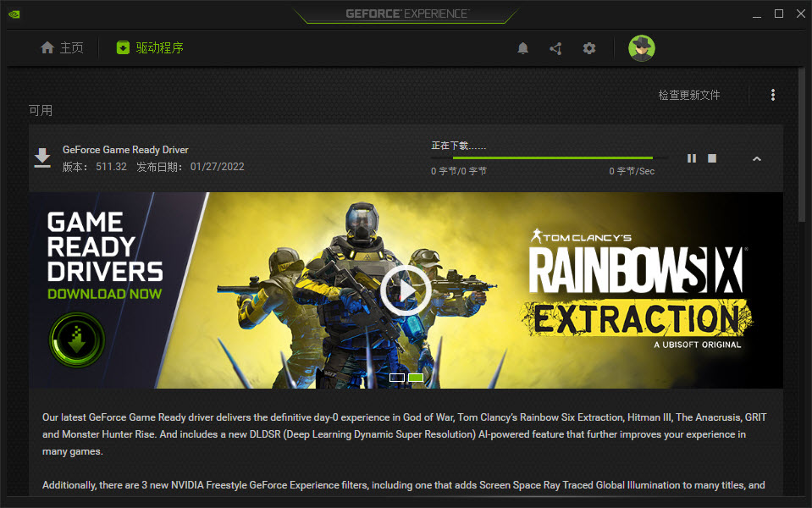Click the NVIDIA logo in the title bar
812x508 pixels.
click(14, 14)
